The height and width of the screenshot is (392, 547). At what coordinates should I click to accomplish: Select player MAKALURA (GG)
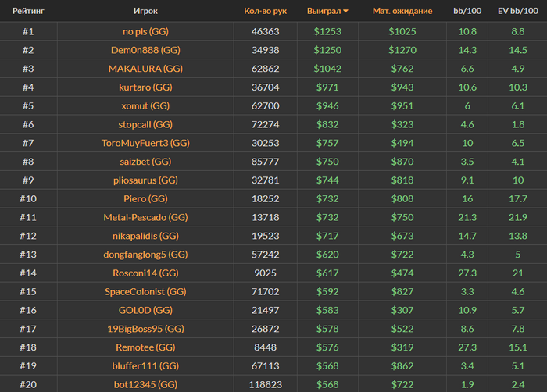click(x=145, y=69)
